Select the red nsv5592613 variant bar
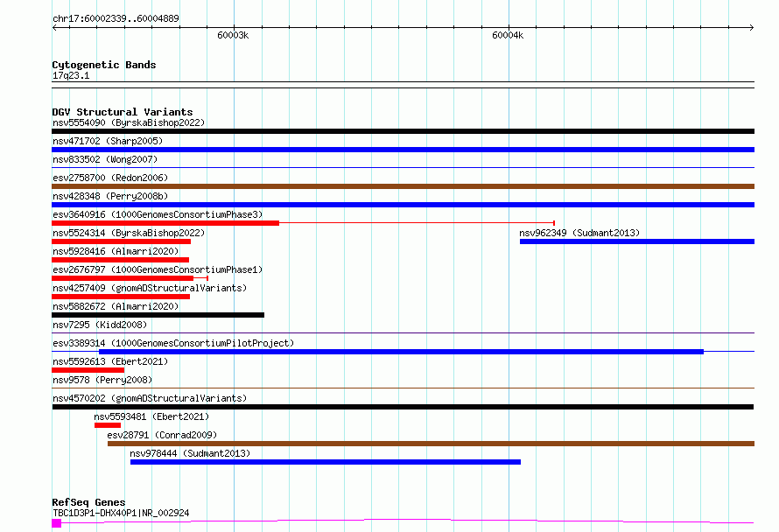779x532 pixels. (x=88, y=370)
